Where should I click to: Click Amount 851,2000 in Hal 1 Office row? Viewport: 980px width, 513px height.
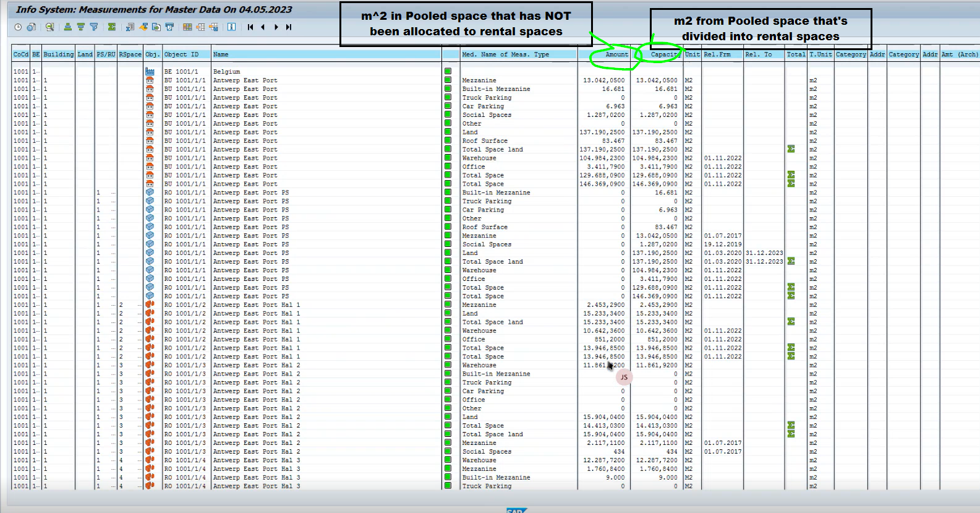coord(609,340)
